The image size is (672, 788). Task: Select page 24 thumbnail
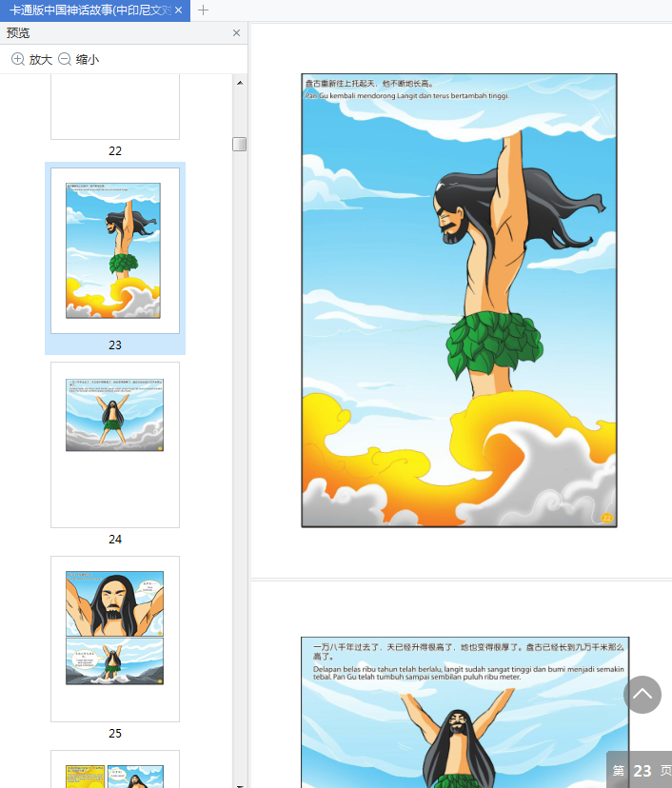115,444
